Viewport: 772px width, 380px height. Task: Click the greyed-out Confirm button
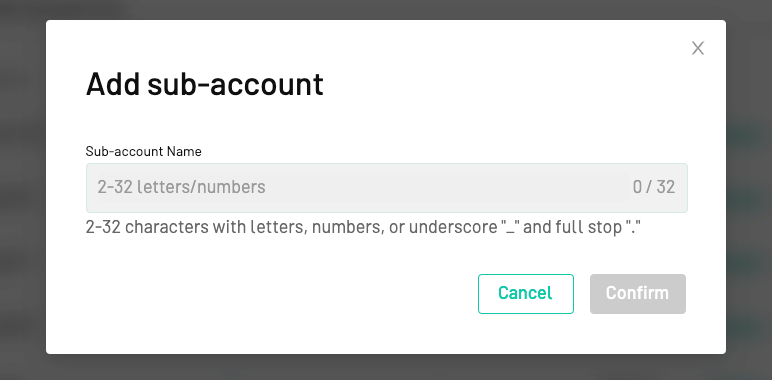(638, 294)
